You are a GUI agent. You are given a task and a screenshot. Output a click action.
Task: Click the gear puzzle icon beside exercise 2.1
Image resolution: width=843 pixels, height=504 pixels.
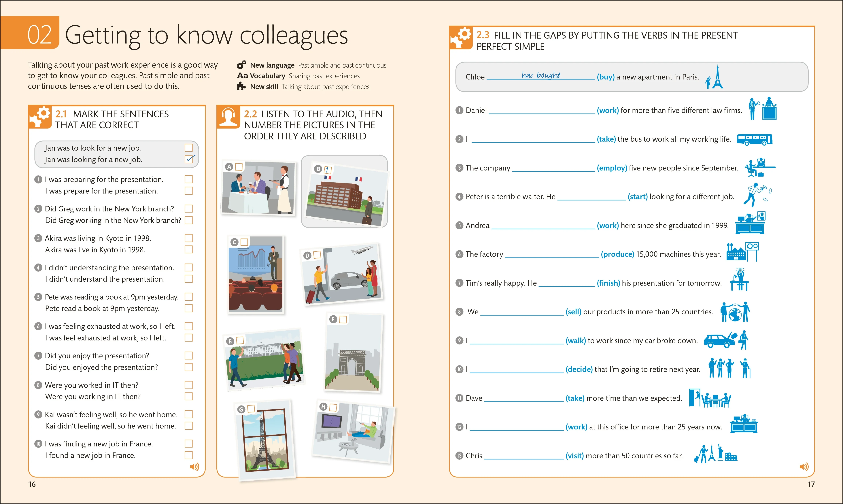coord(40,117)
